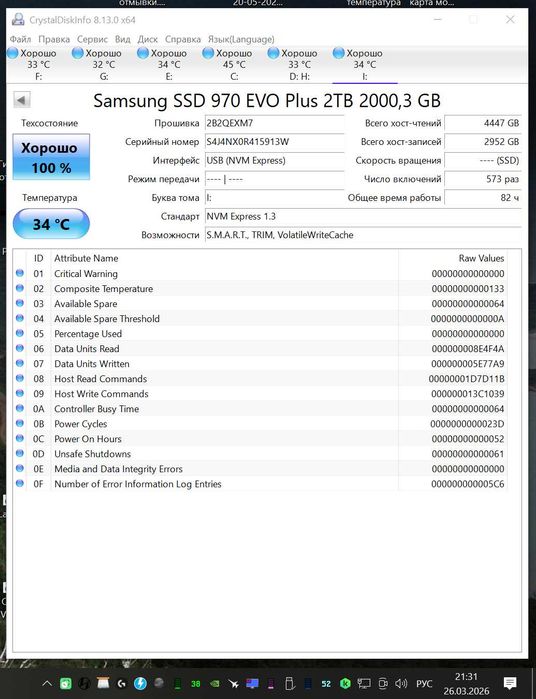Select the Data Units Read row
Viewport: 536px width, 699px height.
tap(260, 349)
